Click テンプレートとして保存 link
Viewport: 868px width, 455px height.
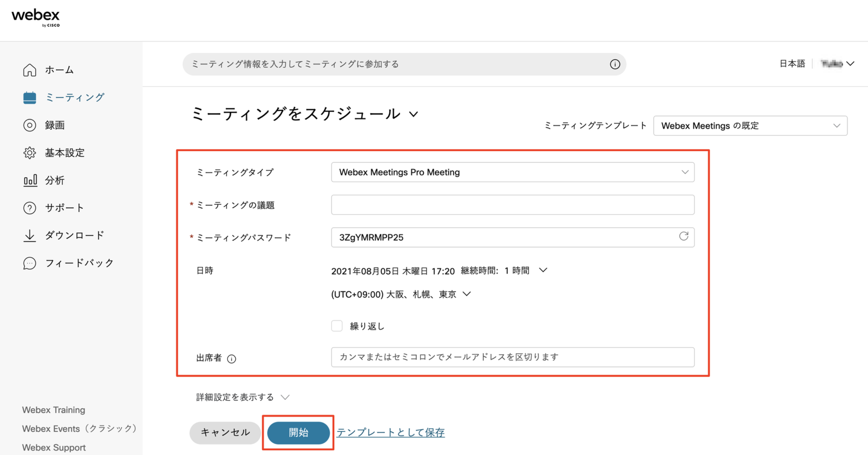(390, 432)
